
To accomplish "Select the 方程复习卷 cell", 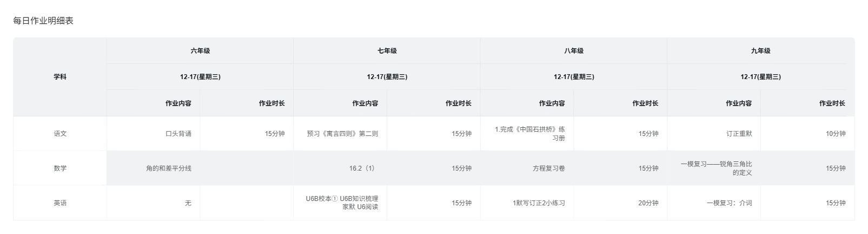I will 549,168.
